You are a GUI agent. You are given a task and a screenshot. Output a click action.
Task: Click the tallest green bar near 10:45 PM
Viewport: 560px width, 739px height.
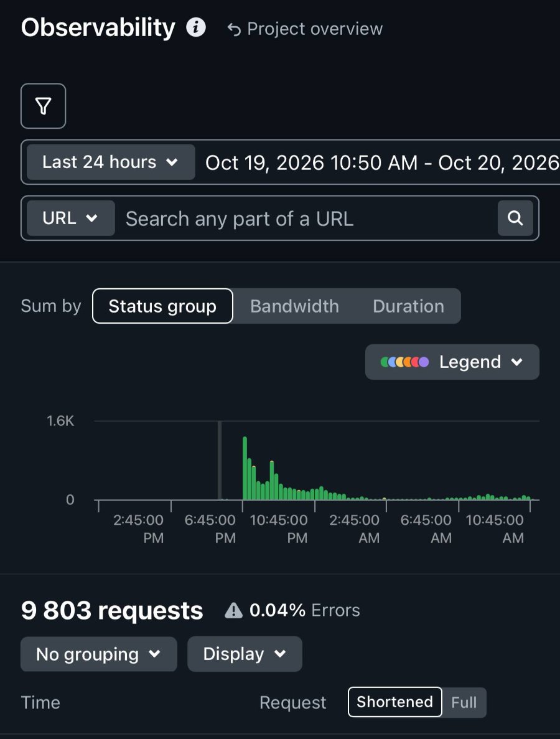245,468
